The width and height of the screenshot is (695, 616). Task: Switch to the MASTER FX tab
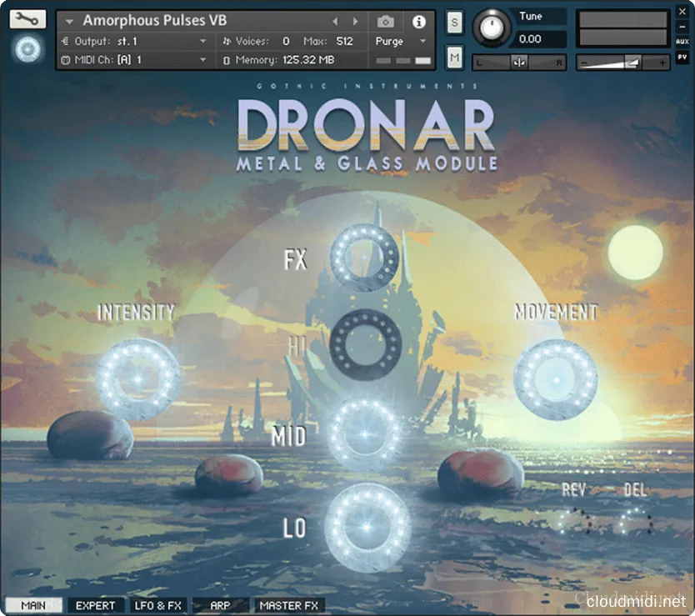pyautogui.click(x=288, y=606)
